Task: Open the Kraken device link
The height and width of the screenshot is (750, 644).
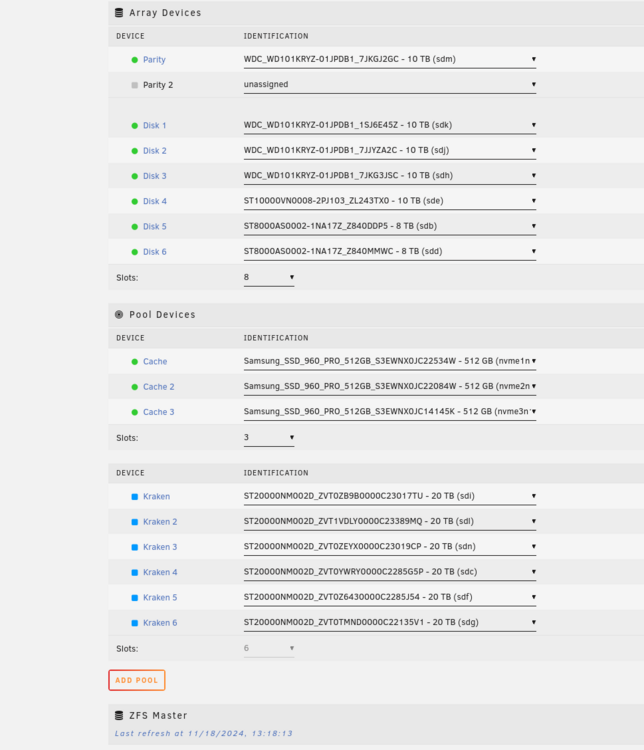Action: click(x=156, y=497)
